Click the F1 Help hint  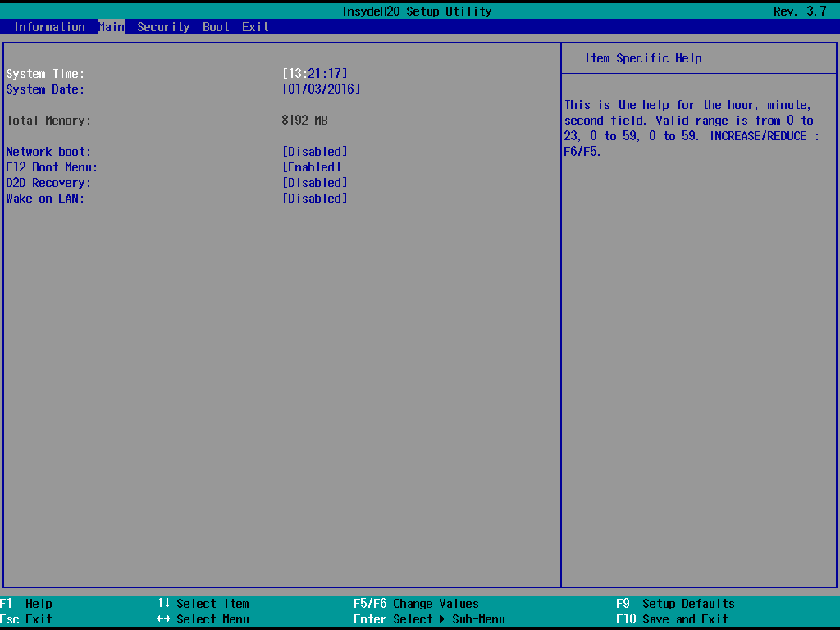pyautogui.click(x=26, y=604)
